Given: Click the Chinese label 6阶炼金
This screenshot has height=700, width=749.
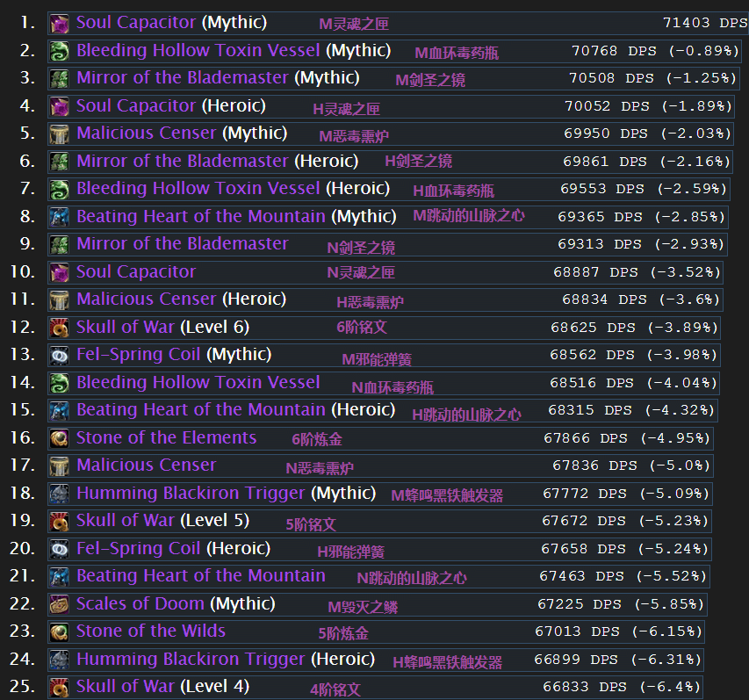Looking at the screenshot, I should tap(317, 439).
